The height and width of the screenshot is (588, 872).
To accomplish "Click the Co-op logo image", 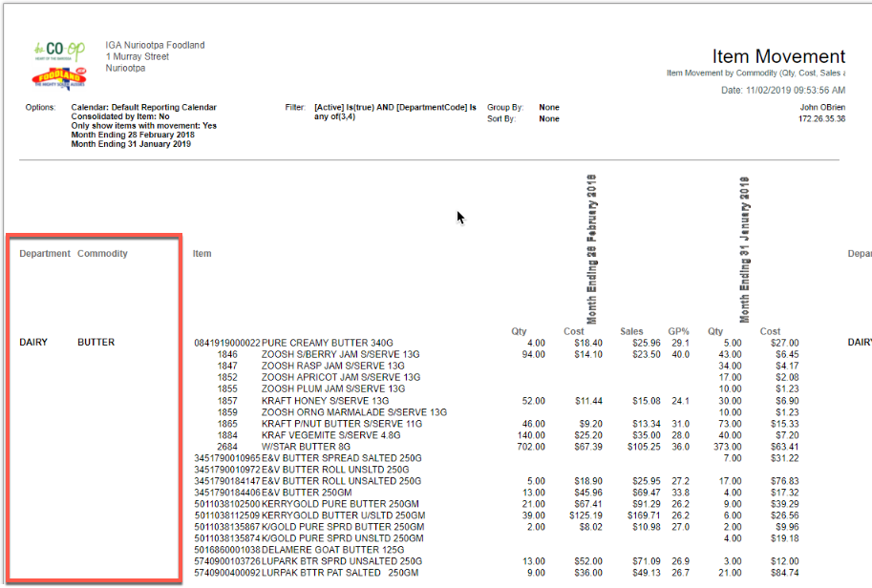I will (59, 52).
